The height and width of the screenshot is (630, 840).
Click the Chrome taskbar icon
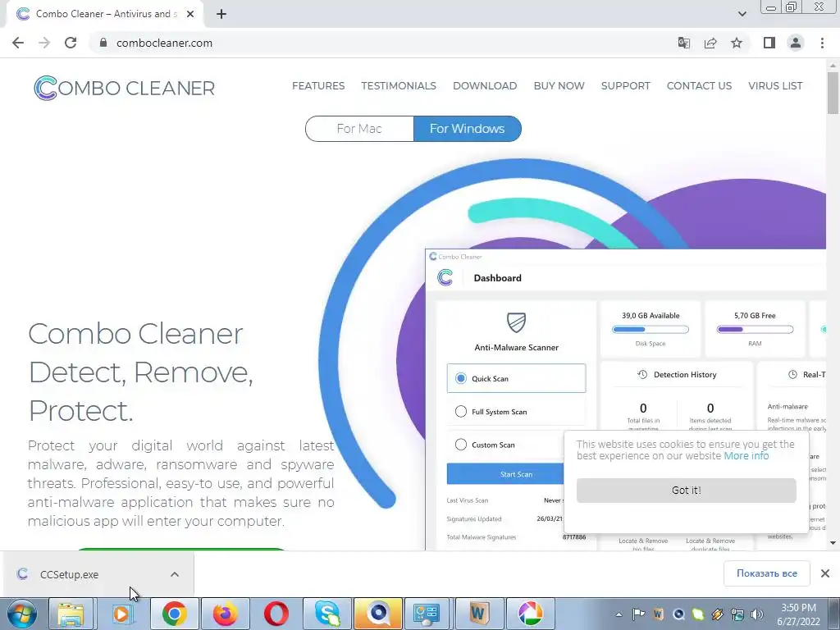174,614
